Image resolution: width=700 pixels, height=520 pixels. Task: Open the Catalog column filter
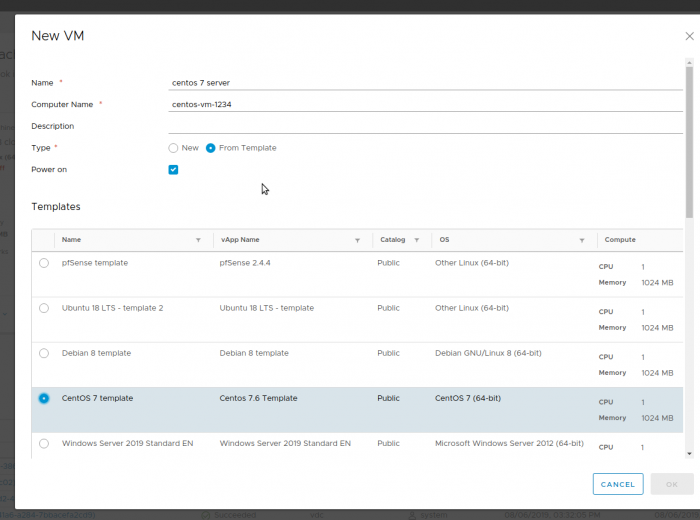click(x=417, y=240)
